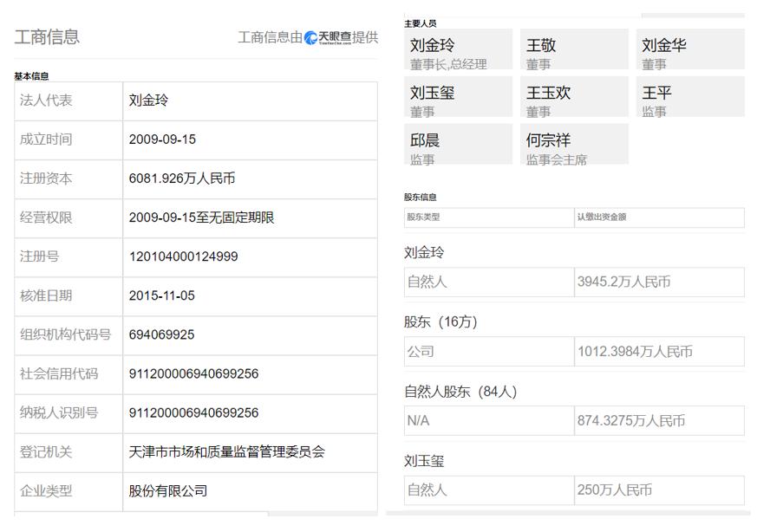The height and width of the screenshot is (532, 783).
Task: Click the 基本信息 subsection label
Action: pos(32,75)
